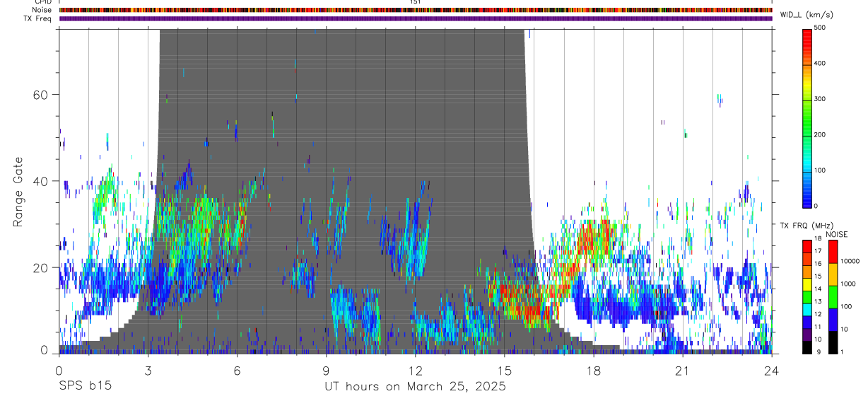The height and width of the screenshot is (401, 868).
Task: Click the y-axis tick label '40'
Action: click(42, 181)
